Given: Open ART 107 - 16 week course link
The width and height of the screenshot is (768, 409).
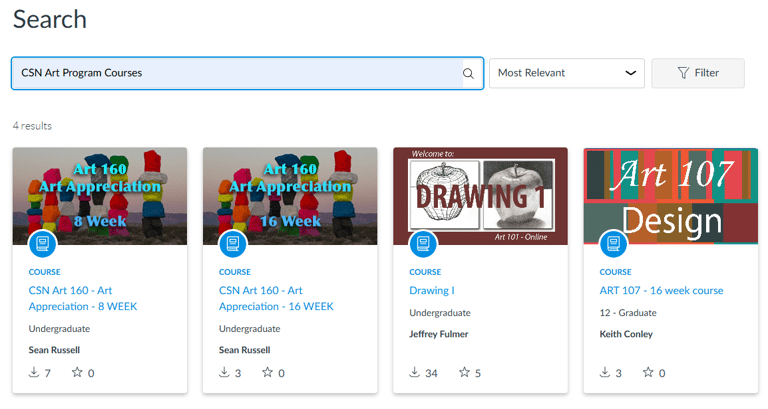Looking at the screenshot, I should 661,290.
